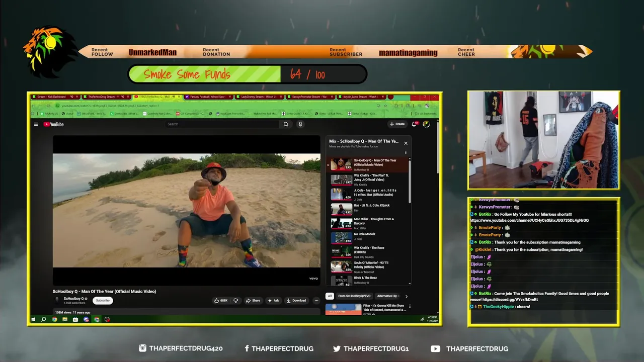Open the YouTube hamburger guide menu

36,124
